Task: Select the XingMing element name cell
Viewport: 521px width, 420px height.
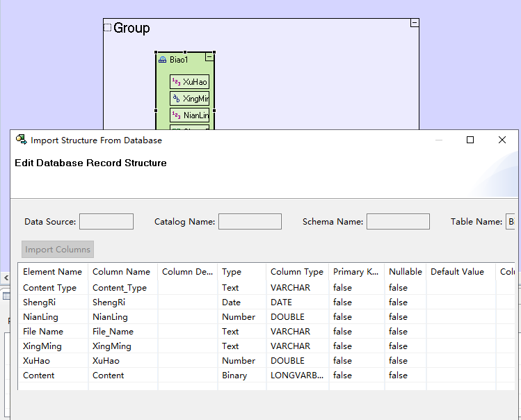Action: pyautogui.click(x=53, y=346)
